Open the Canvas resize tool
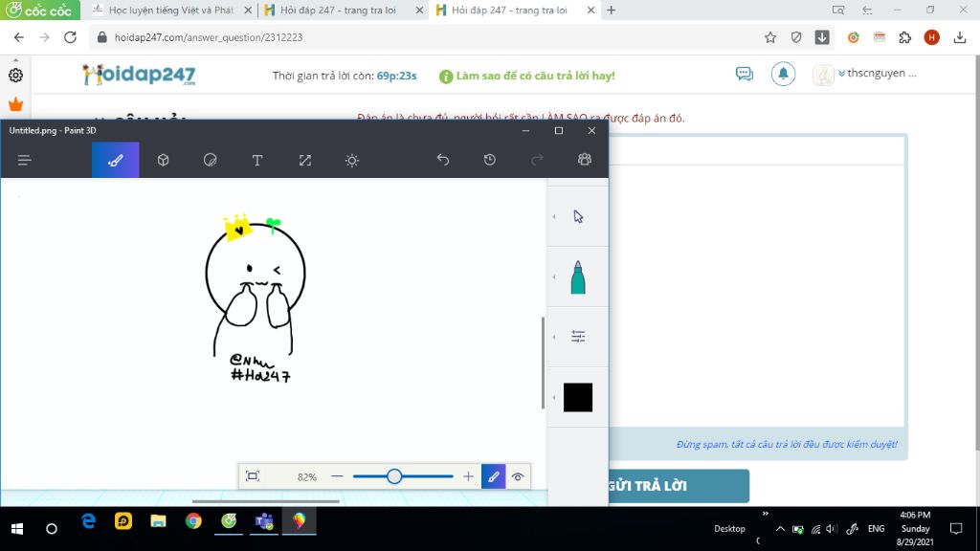 click(x=305, y=160)
